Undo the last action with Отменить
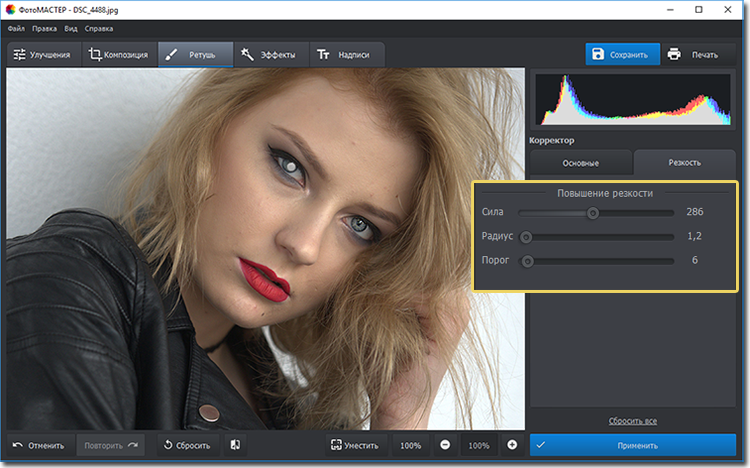The height and width of the screenshot is (468, 750). click(x=39, y=445)
